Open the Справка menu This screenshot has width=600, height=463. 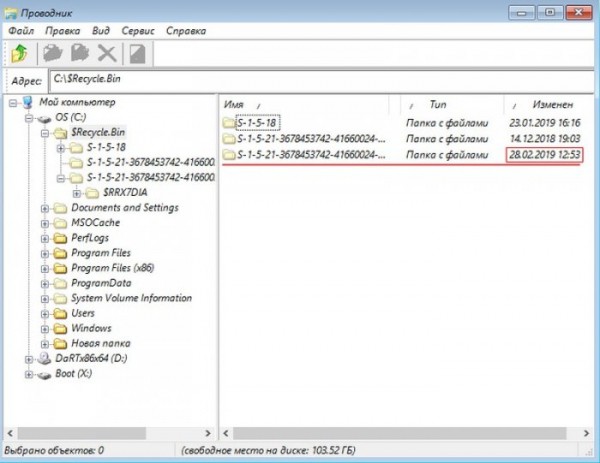186,31
